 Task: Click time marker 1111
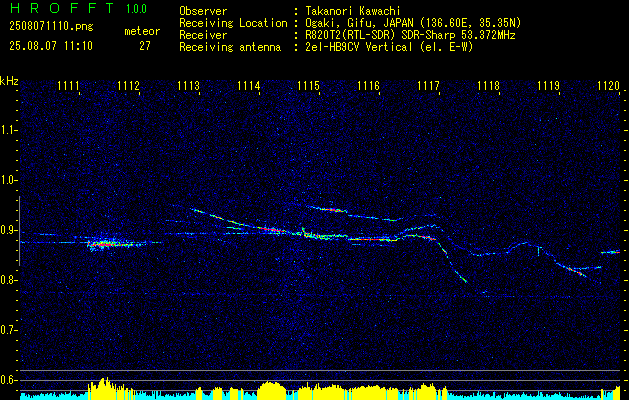[x=69, y=85]
